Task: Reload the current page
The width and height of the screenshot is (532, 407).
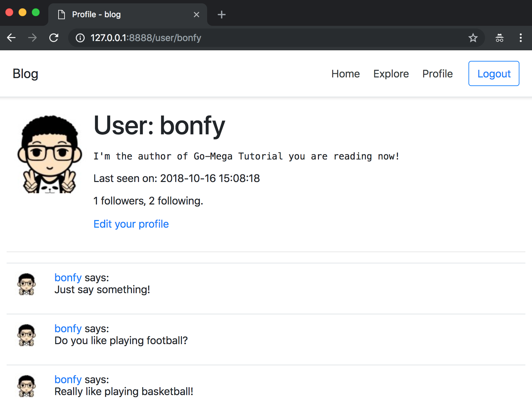Action: (54, 38)
